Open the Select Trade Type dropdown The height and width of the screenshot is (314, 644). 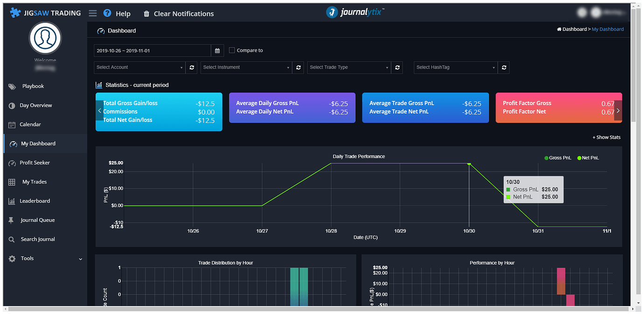tap(349, 67)
